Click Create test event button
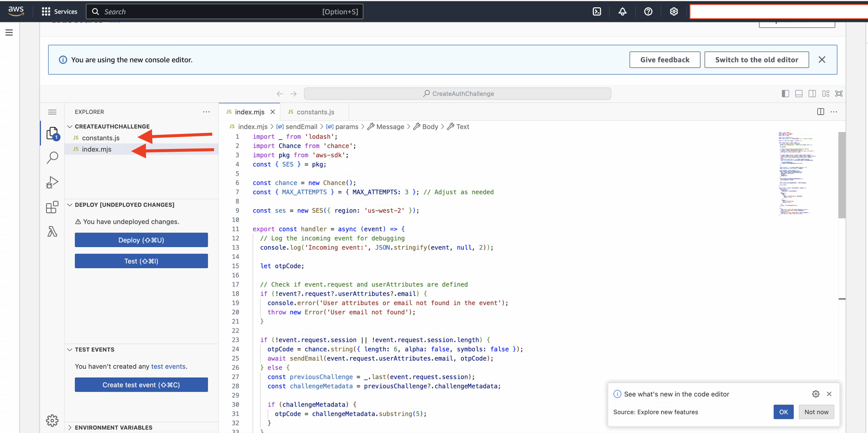The image size is (868, 433). [x=141, y=385]
